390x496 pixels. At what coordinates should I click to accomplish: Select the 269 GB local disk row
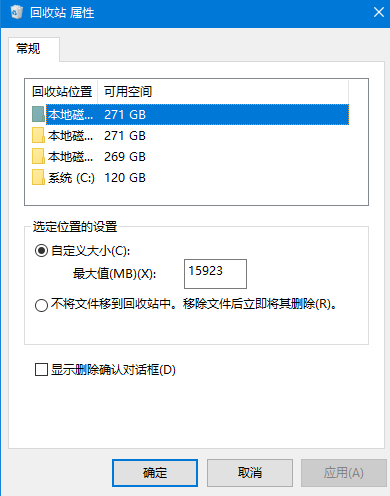click(x=190, y=157)
